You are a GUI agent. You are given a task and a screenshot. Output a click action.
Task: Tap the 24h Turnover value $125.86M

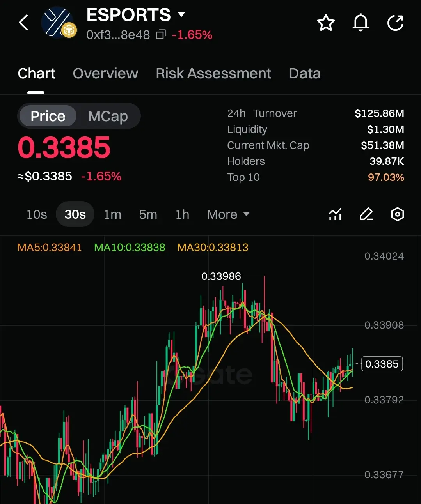[379, 113]
